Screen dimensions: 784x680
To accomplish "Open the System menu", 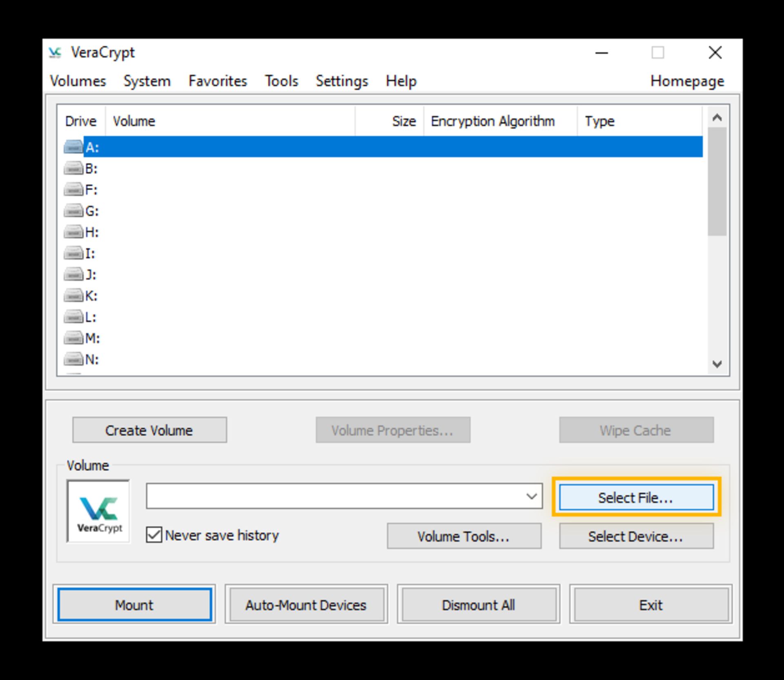I will pyautogui.click(x=147, y=81).
